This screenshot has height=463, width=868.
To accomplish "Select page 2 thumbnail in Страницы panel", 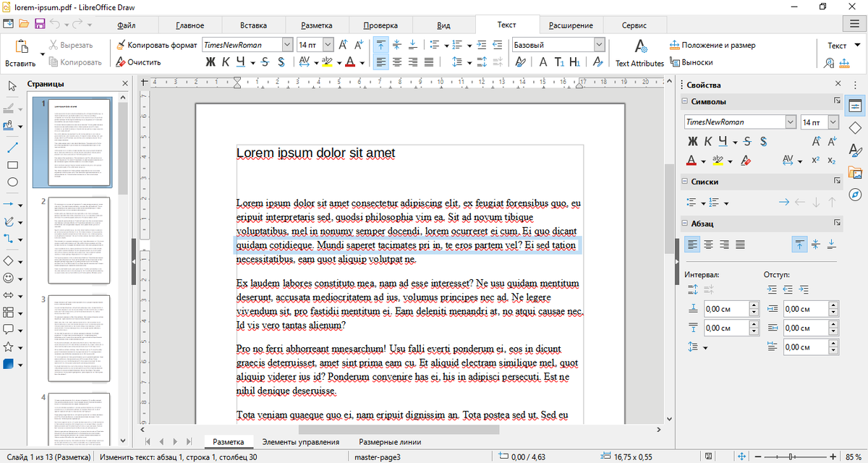I will coord(79,240).
